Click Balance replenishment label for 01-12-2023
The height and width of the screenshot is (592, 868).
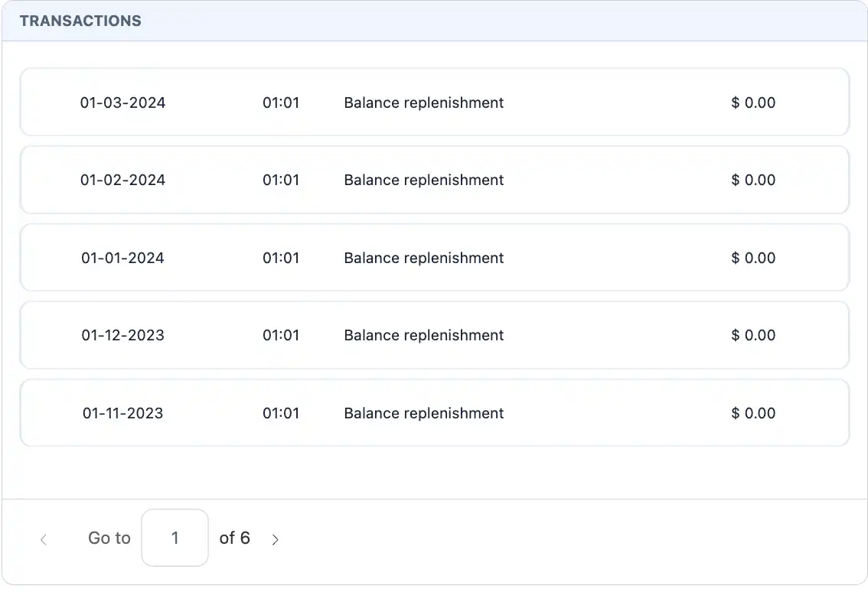click(x=423, y=335)
